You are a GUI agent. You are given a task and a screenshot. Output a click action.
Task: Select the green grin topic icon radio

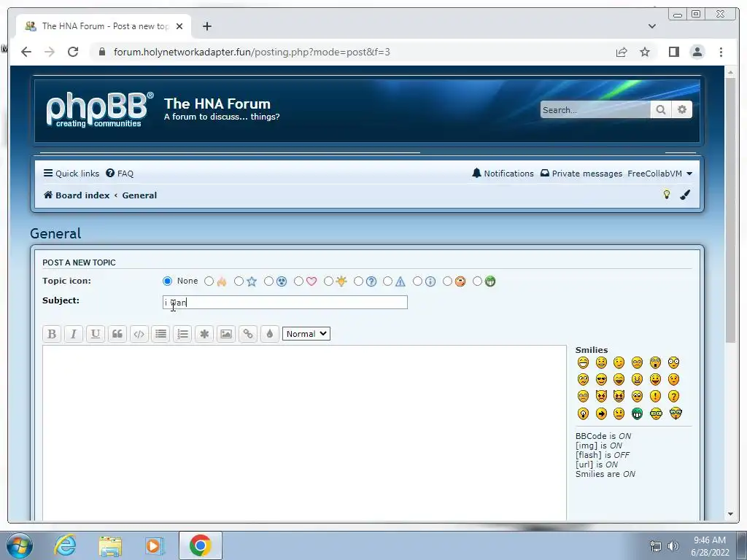pos(477,281)
